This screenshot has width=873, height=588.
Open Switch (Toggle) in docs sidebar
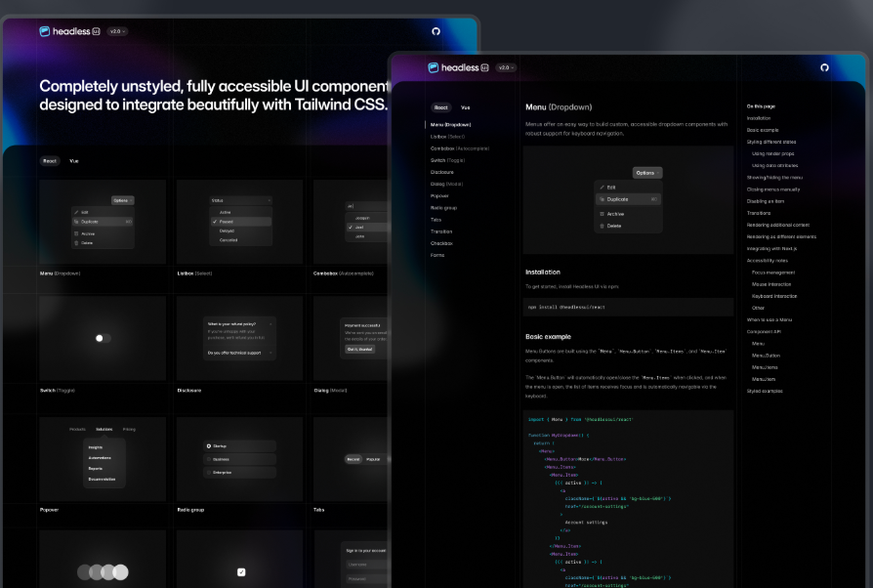(x=447, y=160)
